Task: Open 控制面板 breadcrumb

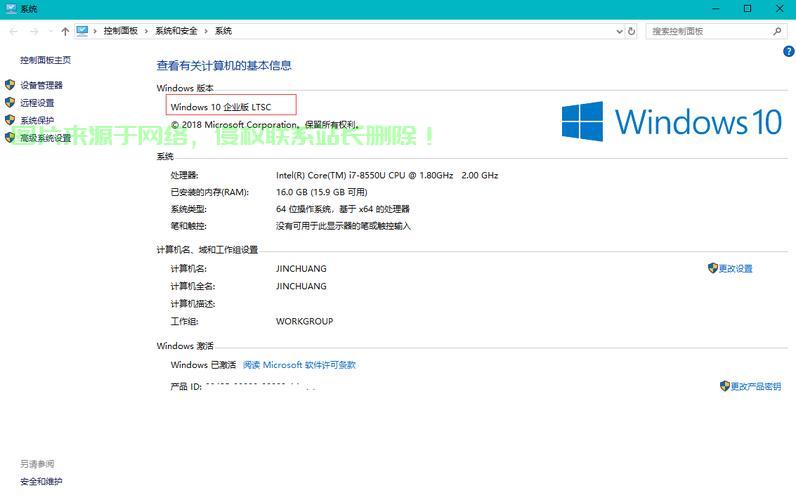Action: point(120,31)
